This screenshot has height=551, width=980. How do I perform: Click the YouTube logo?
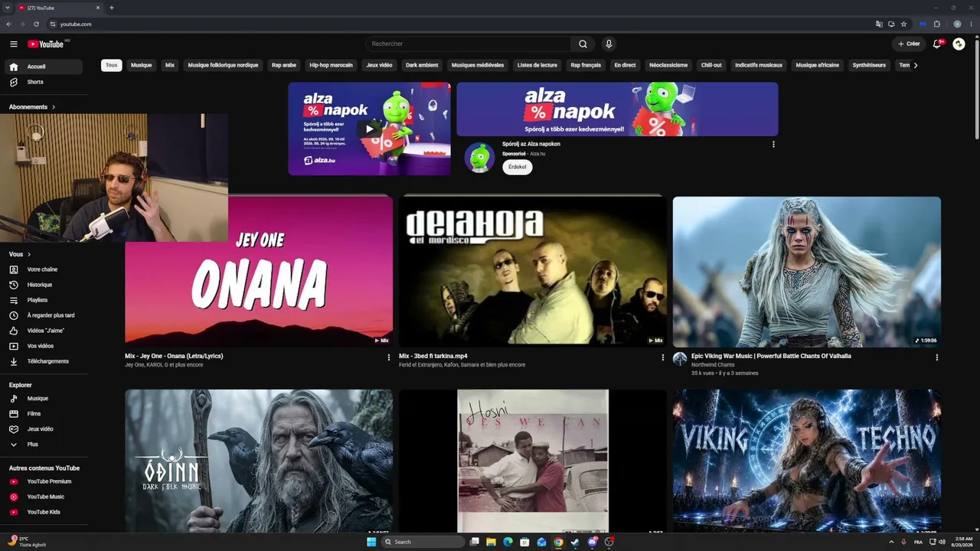pyautogui.click(x=46, y=44)
